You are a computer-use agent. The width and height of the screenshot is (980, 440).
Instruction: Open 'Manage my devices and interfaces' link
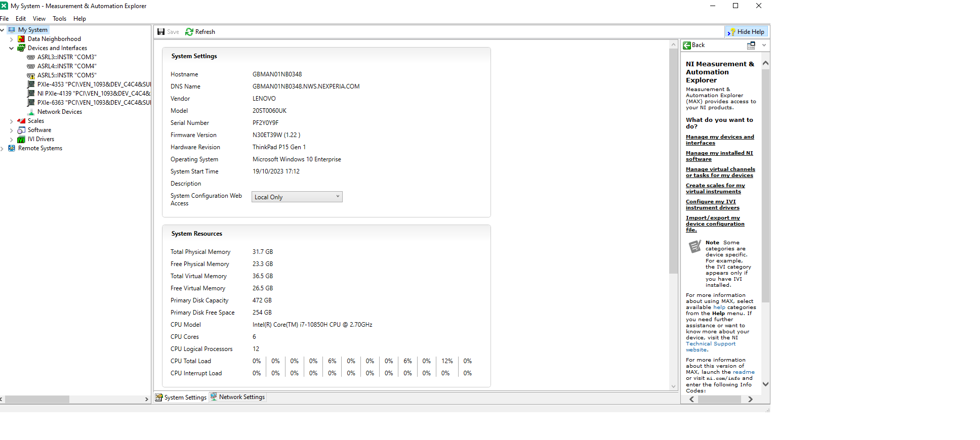[720, 140]
